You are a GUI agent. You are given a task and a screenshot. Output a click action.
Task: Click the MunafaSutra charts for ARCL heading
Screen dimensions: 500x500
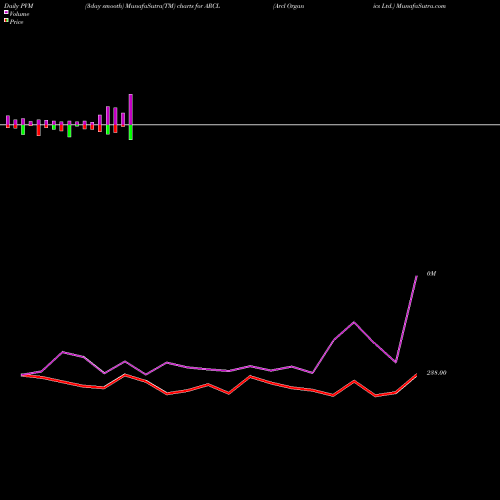click(x=152, y=6)
